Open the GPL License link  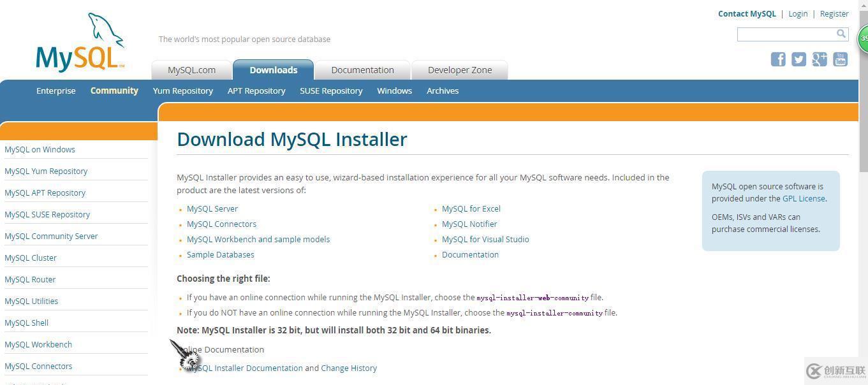(x=804, y=198)
